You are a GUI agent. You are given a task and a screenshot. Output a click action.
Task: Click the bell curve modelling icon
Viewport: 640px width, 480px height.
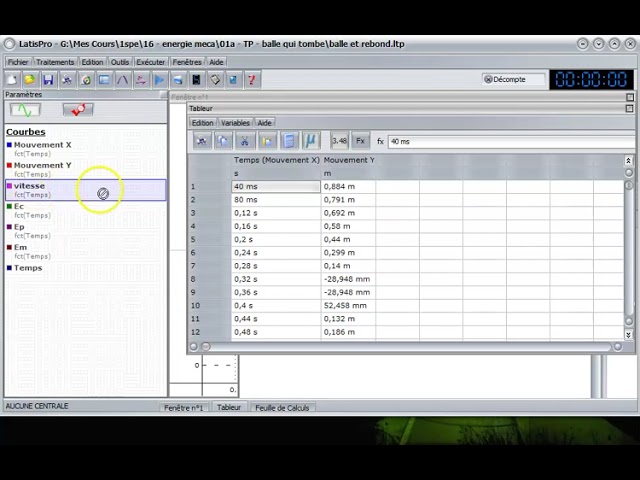[123, 80]
